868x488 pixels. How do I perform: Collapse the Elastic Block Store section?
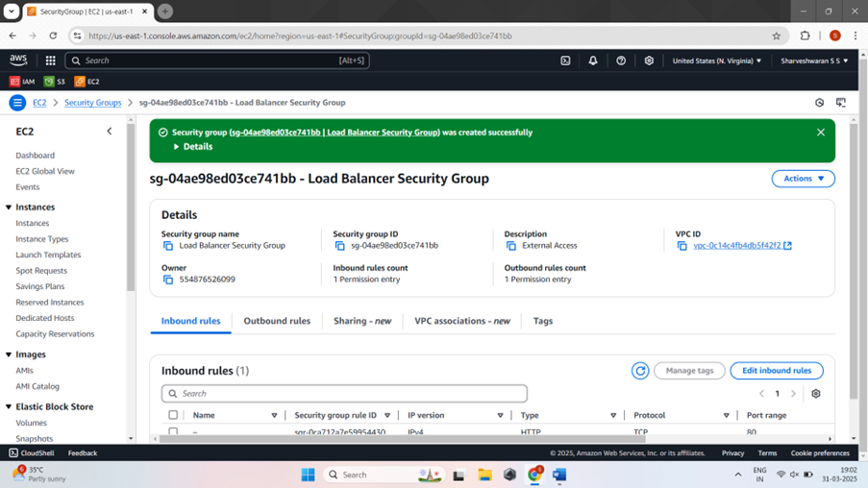(x=9, y=406)
